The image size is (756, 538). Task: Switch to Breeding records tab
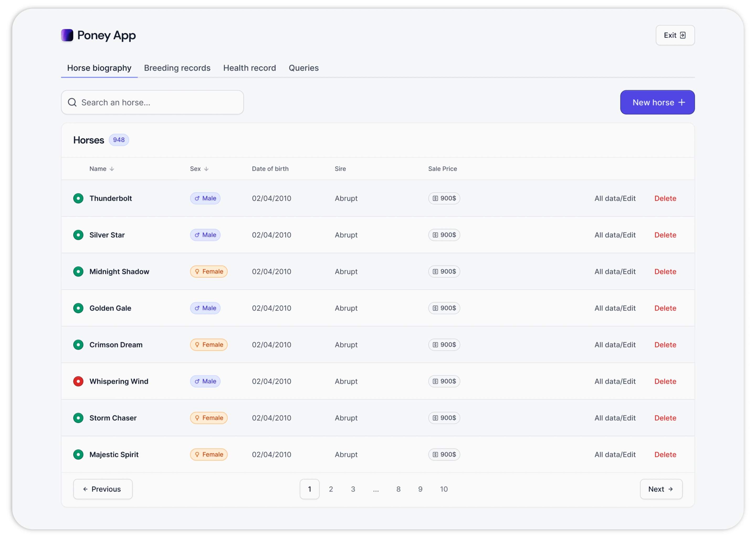177,68
